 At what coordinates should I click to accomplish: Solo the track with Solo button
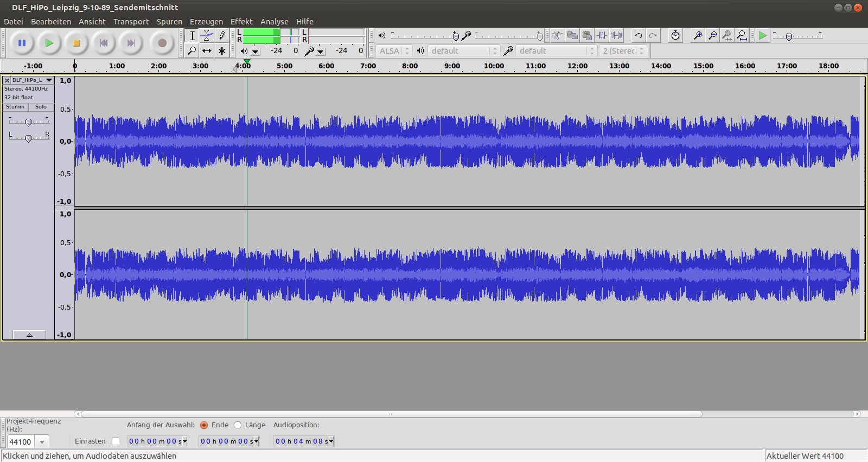click(x=41, y=107)
